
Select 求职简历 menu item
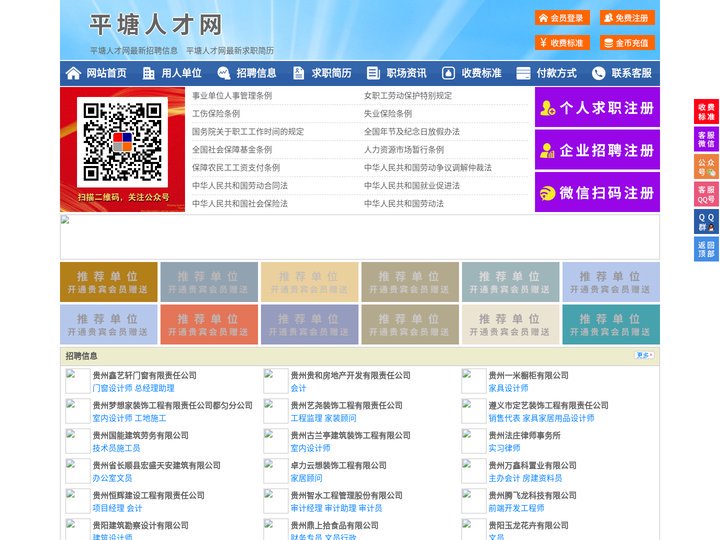[332, 73]
